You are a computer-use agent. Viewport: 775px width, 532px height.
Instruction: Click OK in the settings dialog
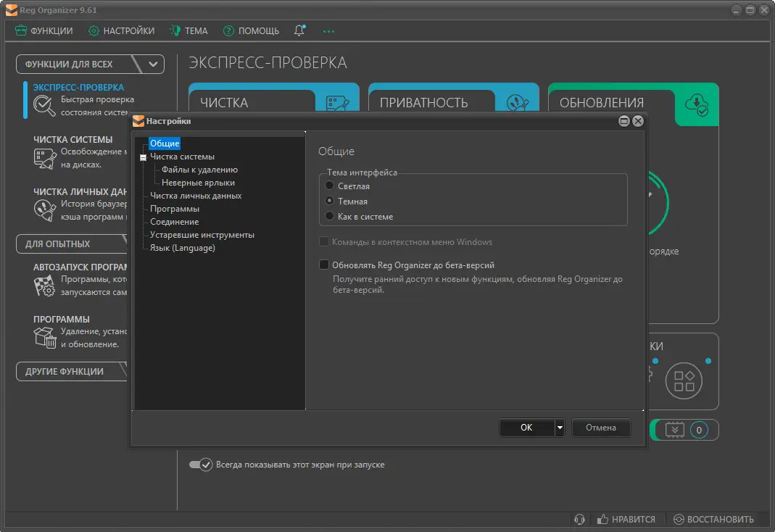point(526,428)
